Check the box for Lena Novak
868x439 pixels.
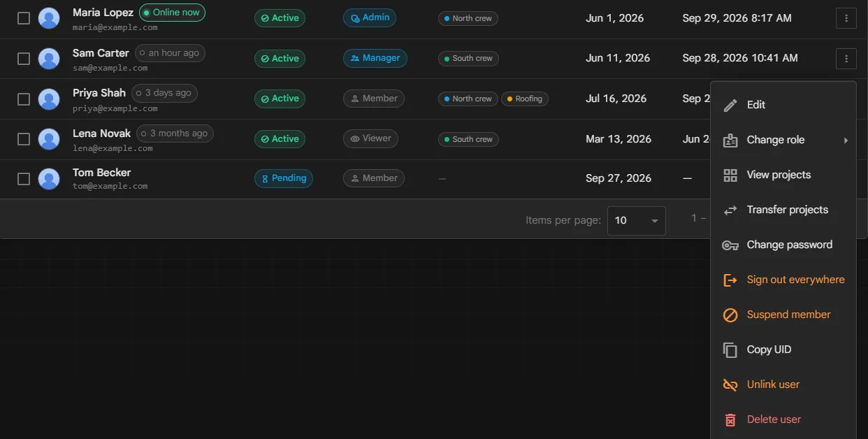(x=24, y=139)
